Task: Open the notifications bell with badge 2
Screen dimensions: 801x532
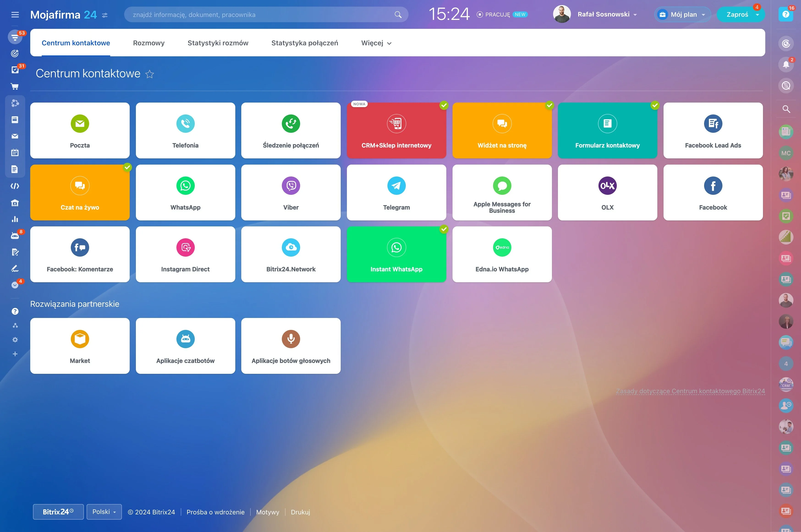Action: 786,65
